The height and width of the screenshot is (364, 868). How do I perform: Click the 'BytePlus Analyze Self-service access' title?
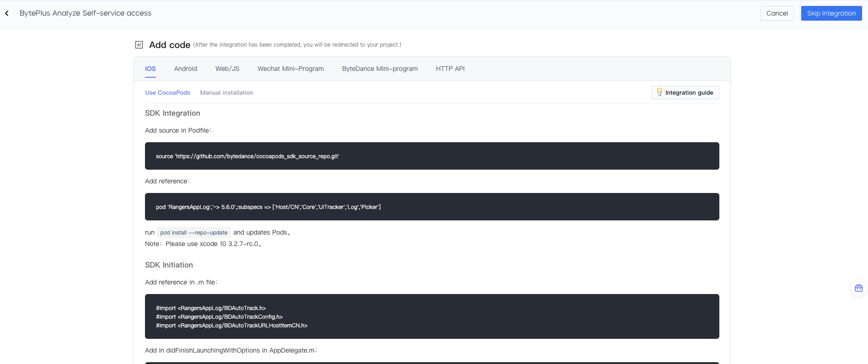pos(86,13)
